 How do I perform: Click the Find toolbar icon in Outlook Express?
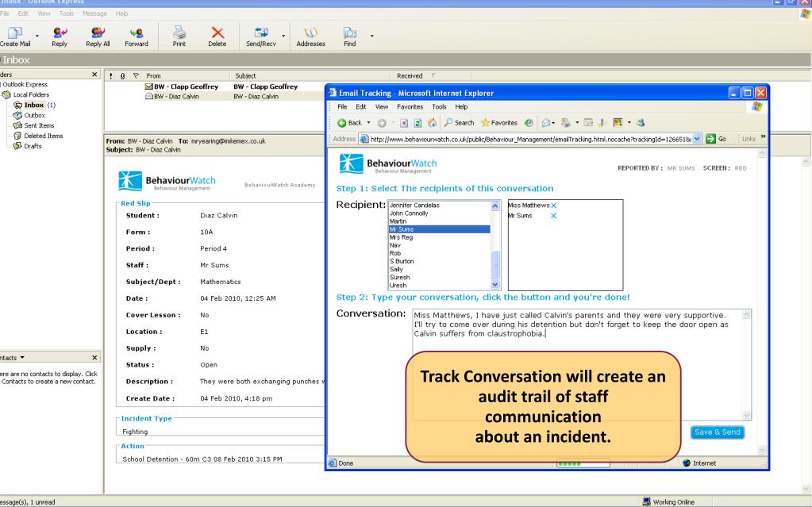pyautogui.click(x=350, y=36)
